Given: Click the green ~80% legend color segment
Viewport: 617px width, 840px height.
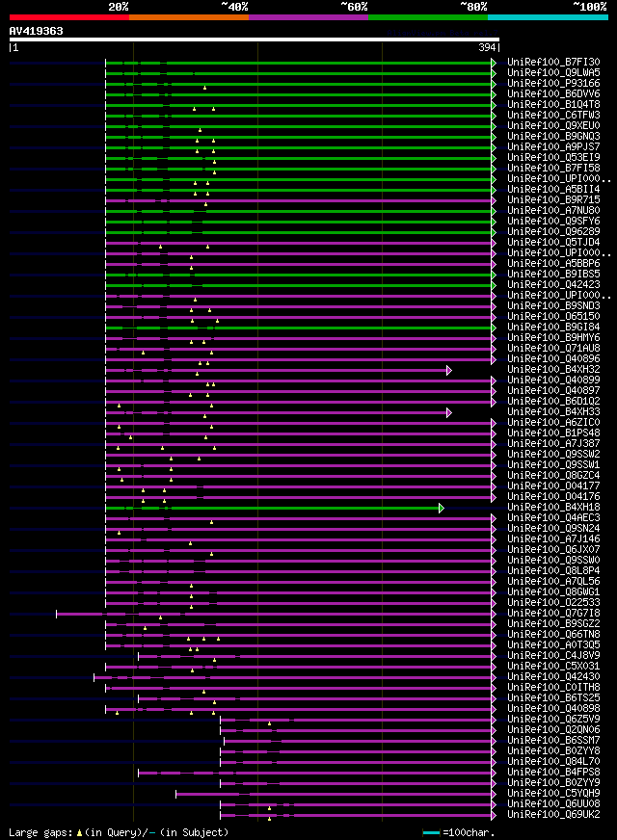Looking at the screenshot, I should point(428,17).
